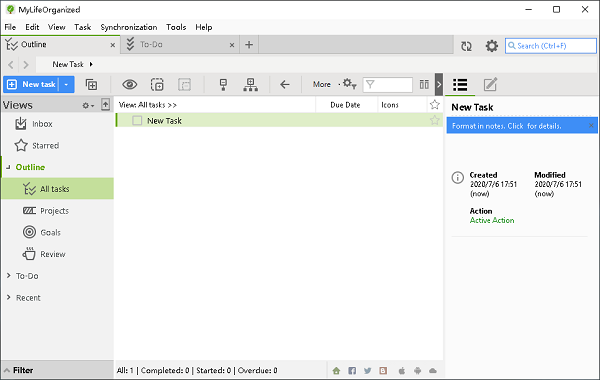Image resolution: width=600 pixels, height=380 pixels.
Task: Click the info icon beside Created
Action: coord(458,178)
